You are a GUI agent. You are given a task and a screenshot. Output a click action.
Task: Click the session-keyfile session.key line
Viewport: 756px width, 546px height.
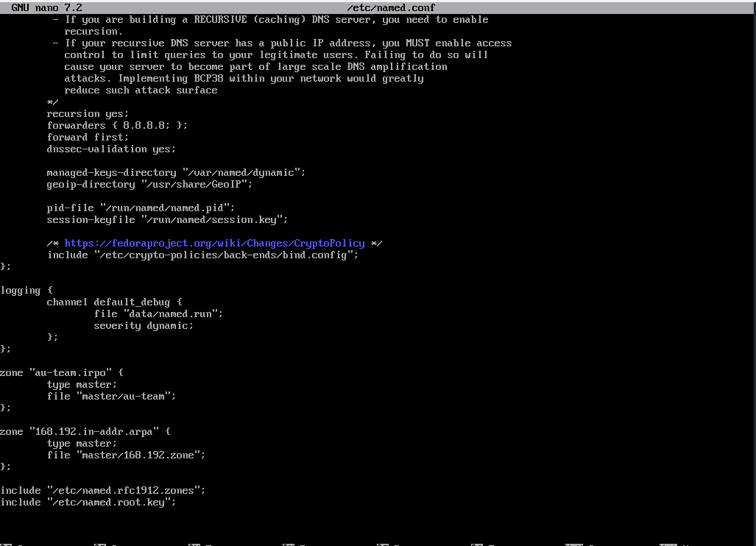coord(167,219)
